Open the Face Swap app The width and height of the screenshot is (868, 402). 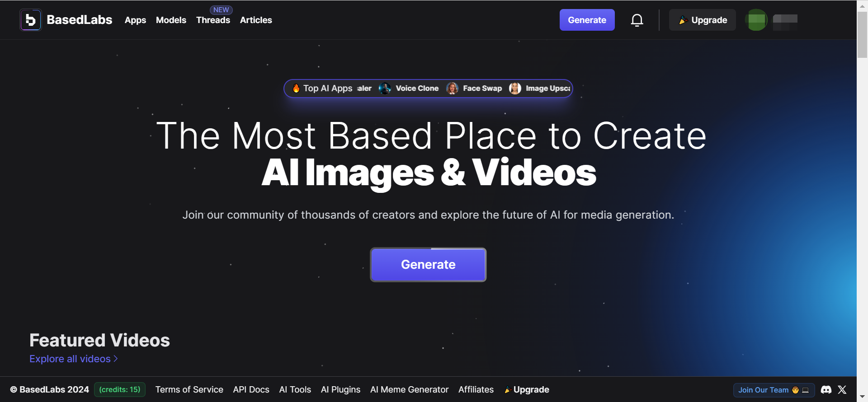pos(482,89)
